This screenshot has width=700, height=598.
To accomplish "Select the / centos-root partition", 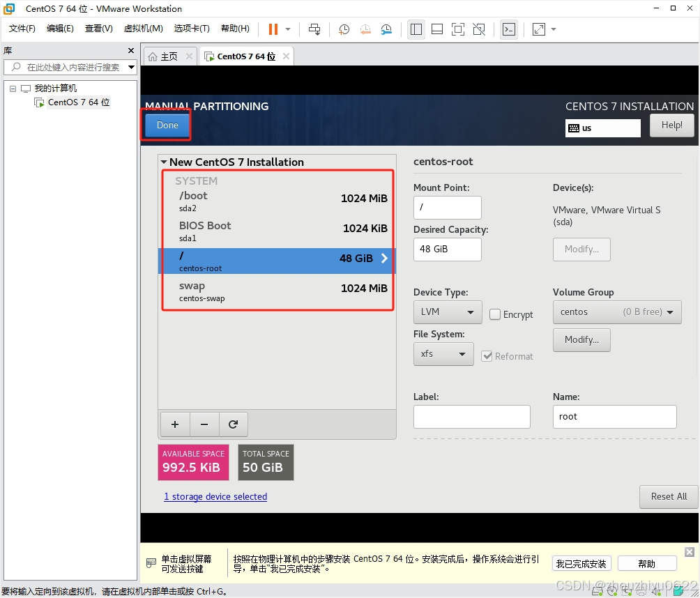I will tap(277, 261).
